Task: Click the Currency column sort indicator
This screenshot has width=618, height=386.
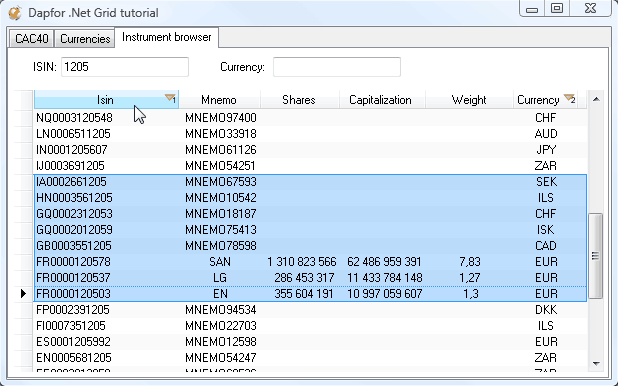Action: pos(570,99)
